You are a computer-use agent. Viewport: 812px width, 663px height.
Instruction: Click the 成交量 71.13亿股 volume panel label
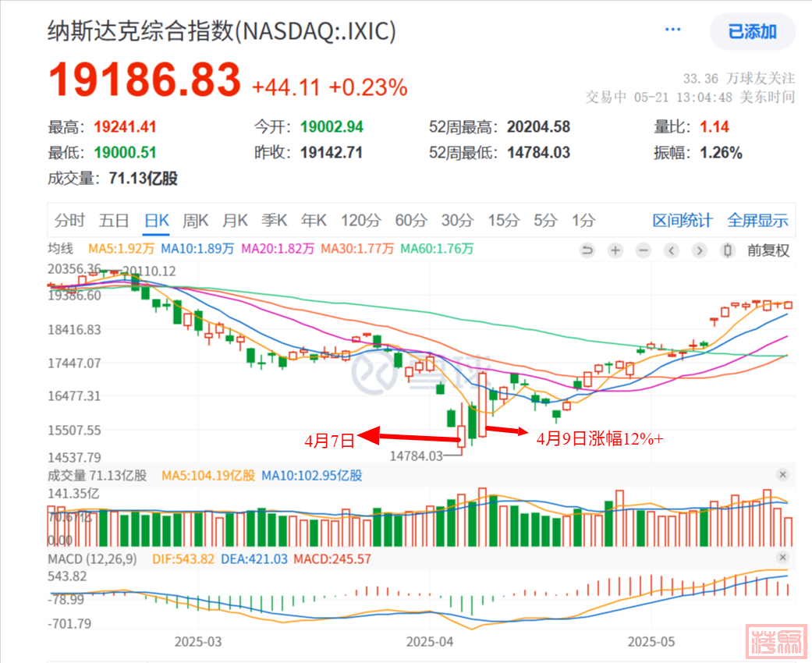98,476
